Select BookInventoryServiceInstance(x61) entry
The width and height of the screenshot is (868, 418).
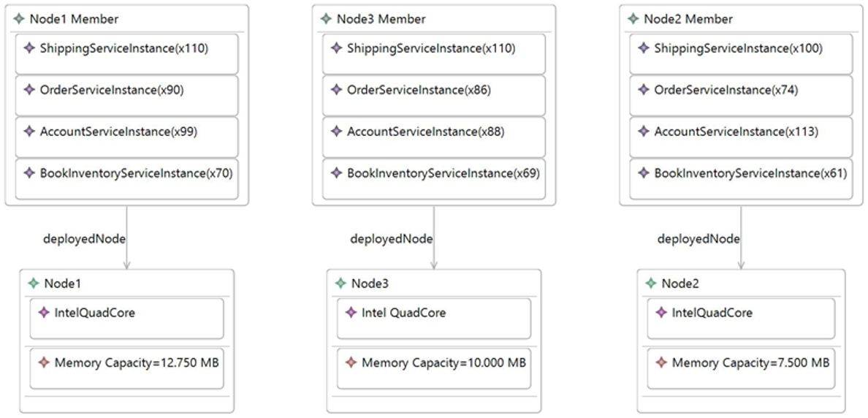coord(741,179)
